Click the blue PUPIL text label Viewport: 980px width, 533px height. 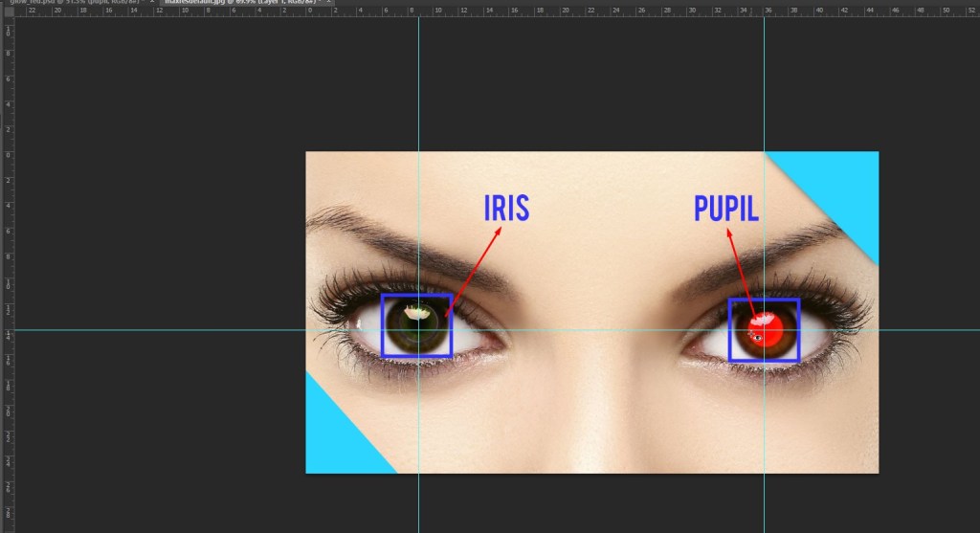tap(726, 208)
